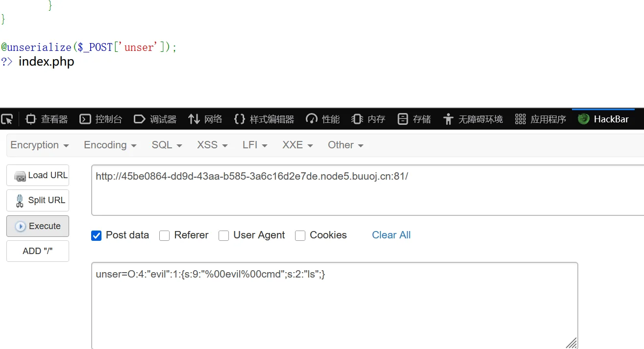Click the element picker icon in devtools
The image size is (644, 349).
(x=7, y=119)
